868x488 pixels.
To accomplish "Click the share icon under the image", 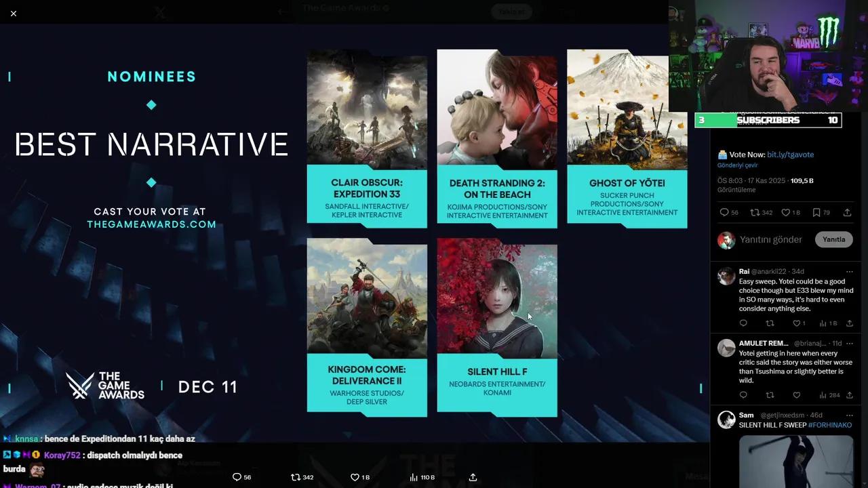I will pos(473,477).
